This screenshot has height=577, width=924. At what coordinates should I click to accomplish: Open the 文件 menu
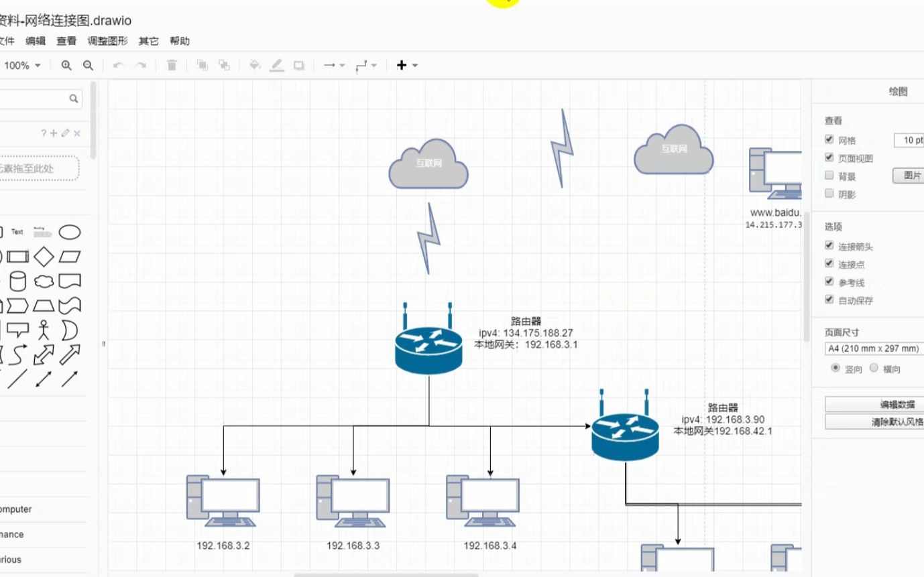6,41
